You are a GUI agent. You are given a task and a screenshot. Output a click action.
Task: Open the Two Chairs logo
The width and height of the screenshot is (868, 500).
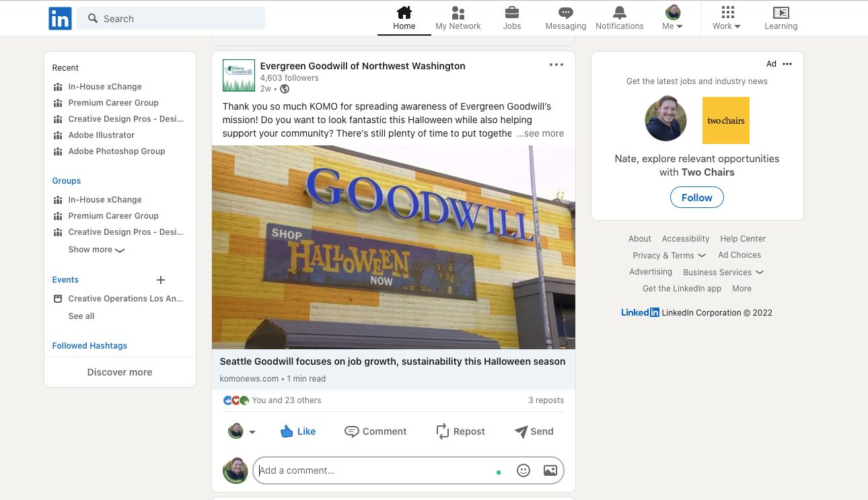click(x=726, y=120)
